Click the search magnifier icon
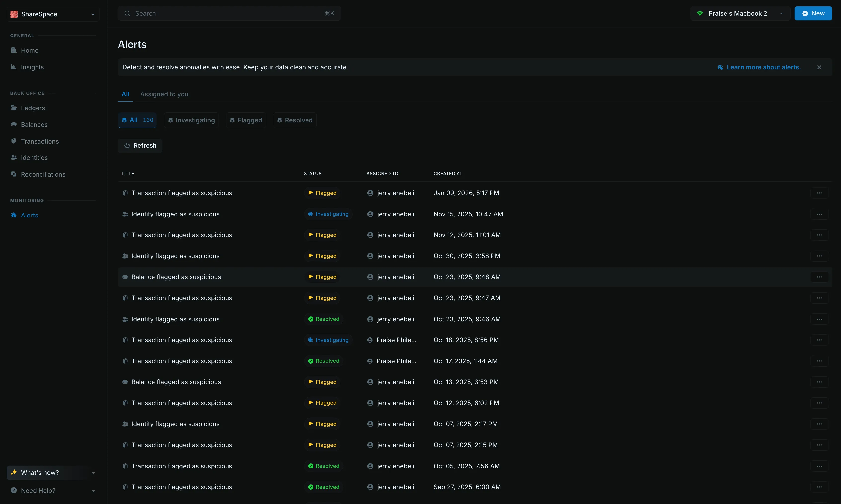The image size is (841, 504). 127,14
